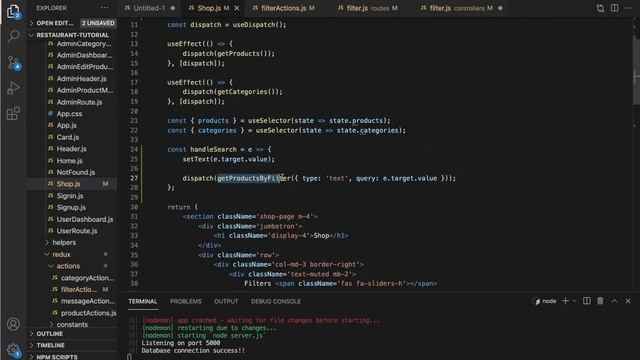This screenshot has width=640, height=360.
Task: Open the new terminal launch profile dropdown
Action: coord(574,301)
